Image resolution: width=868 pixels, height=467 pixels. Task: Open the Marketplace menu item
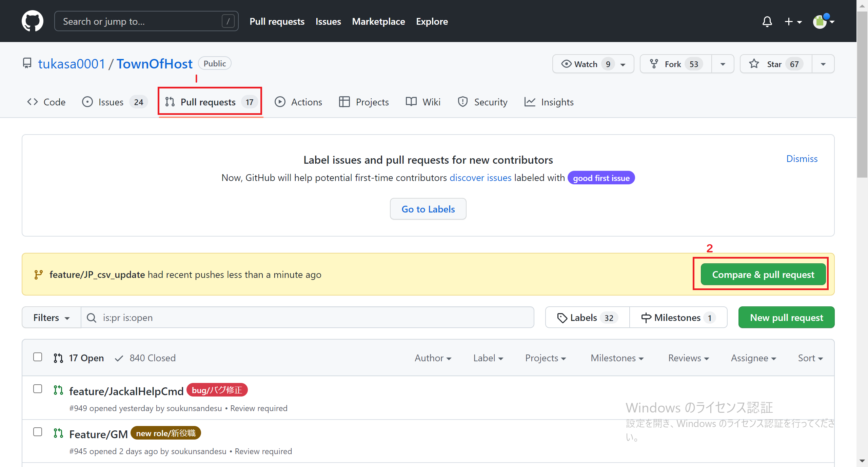(378, 21)
